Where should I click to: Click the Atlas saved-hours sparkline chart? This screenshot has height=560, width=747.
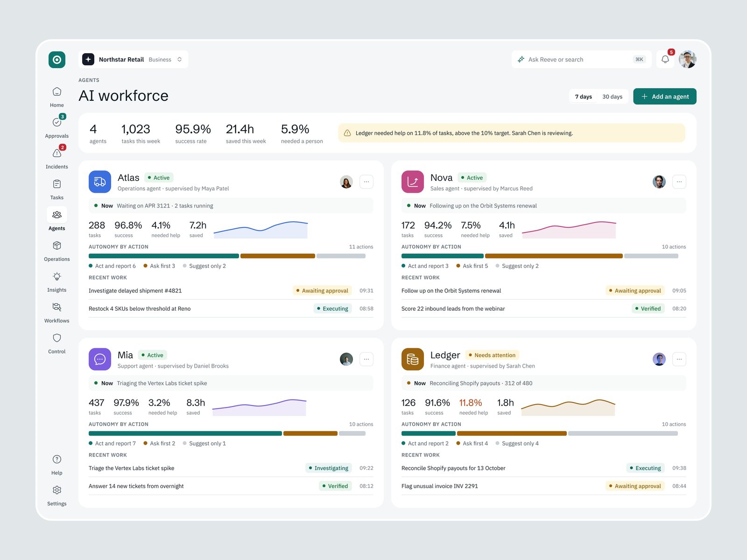[x=261, y=230]
